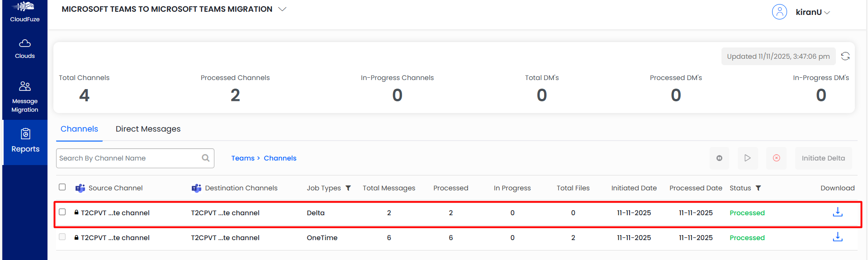Click the Processed Date column header
This screenshot has height=260, width=868.
pos(696,188)
